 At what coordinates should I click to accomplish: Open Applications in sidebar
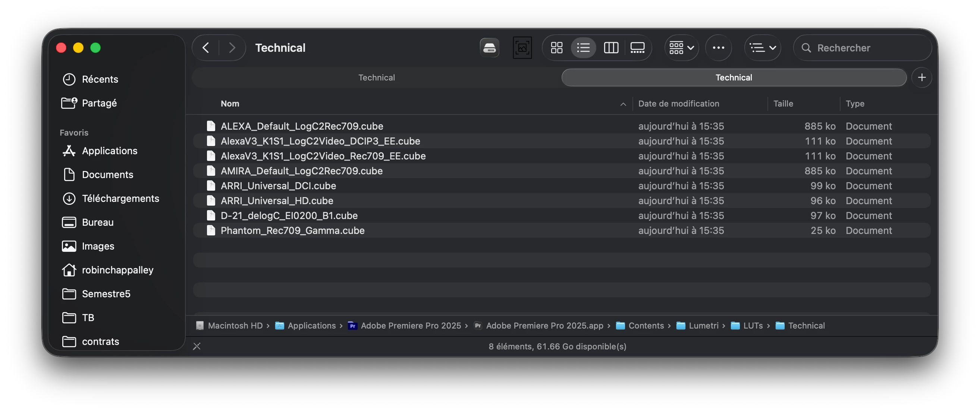(116, 151)
